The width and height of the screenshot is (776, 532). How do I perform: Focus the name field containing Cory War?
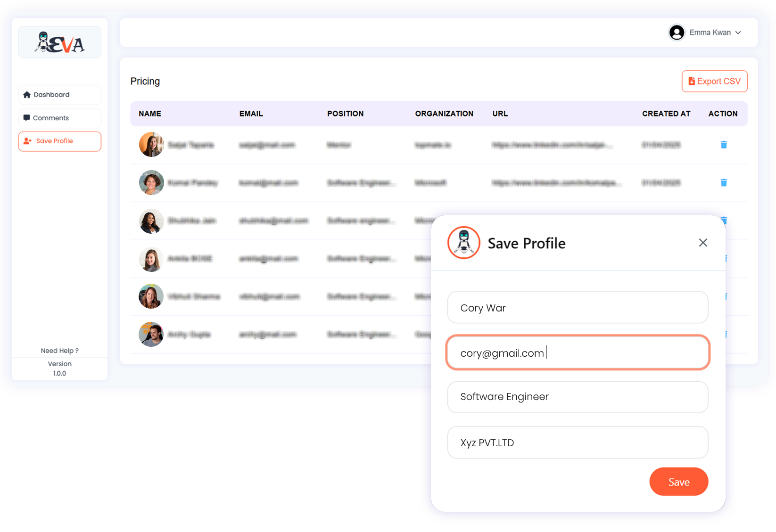(578, 308)
